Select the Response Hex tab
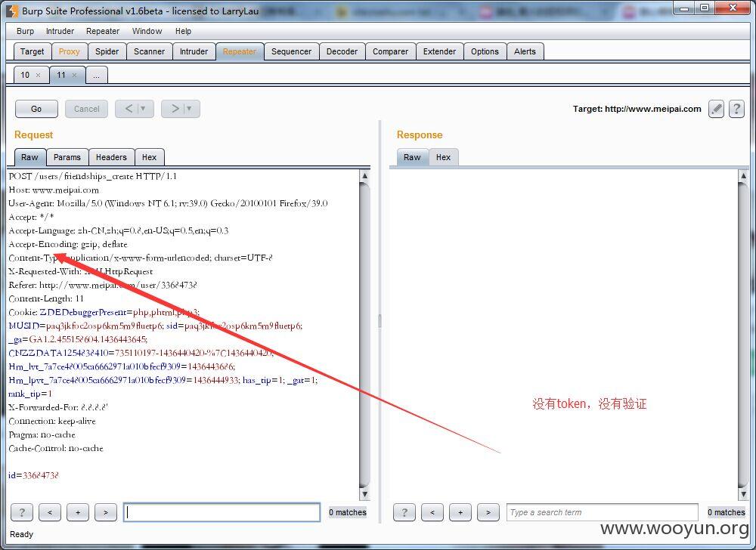 pyautogui.click(x=444, y=157)
